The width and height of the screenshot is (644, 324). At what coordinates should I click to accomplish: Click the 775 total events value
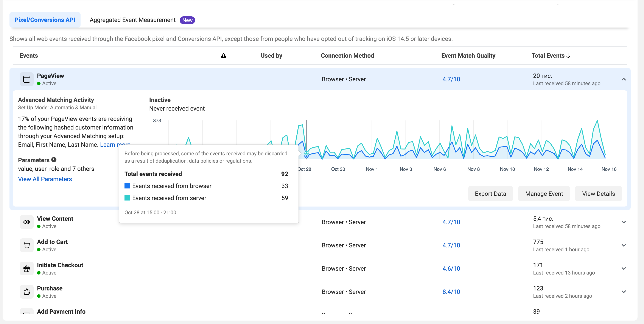click(538, 242)
